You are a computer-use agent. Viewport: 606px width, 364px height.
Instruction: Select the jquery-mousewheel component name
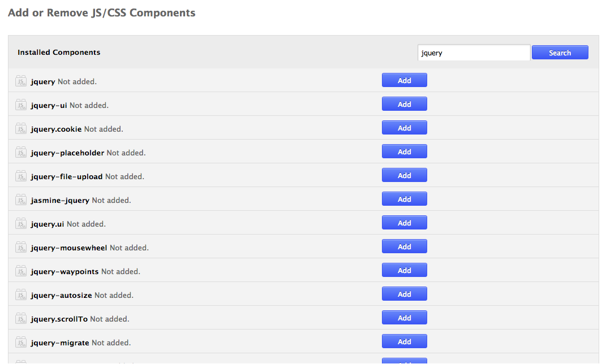tap(69, 248)
